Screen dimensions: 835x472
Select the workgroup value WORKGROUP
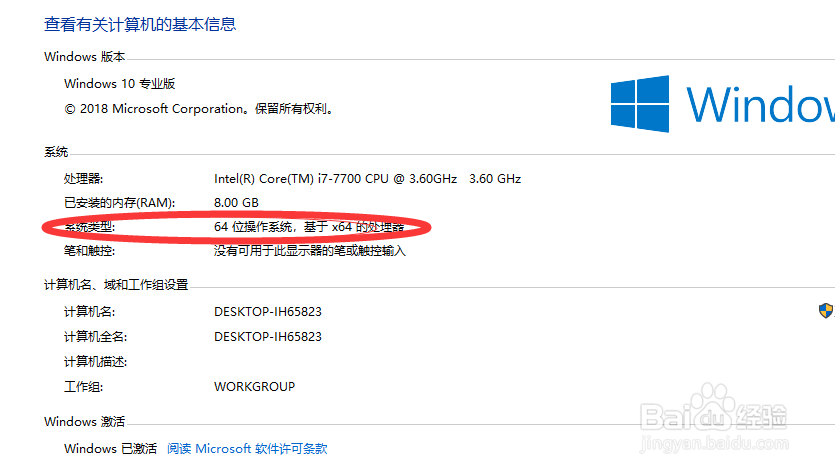pyautogui.click(x=255, y=387)
